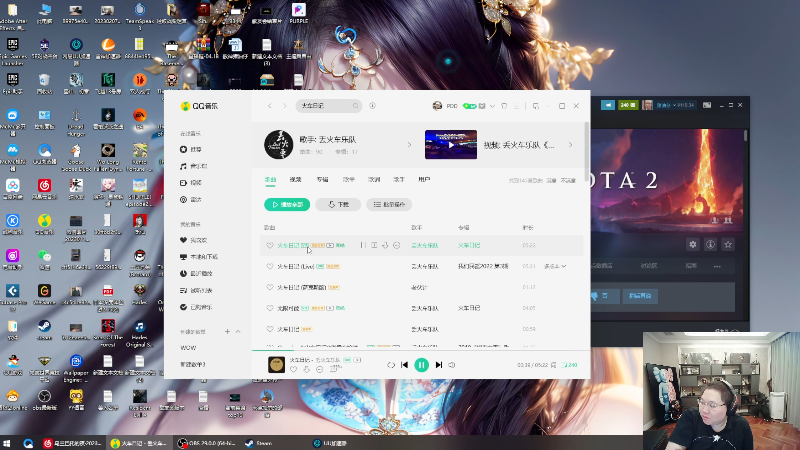Toggle heart on fifth song row

pyautogui.click(x=270, y=329)
